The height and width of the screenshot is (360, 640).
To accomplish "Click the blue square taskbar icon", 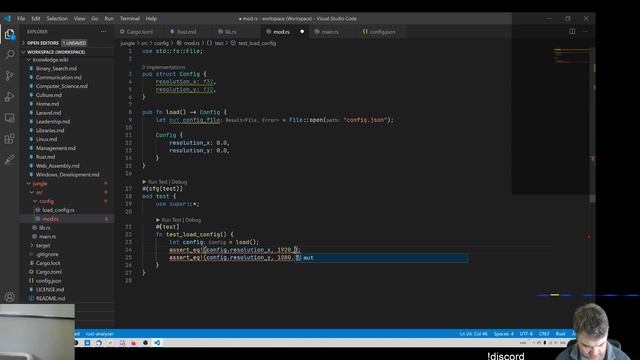I will 87,342.
